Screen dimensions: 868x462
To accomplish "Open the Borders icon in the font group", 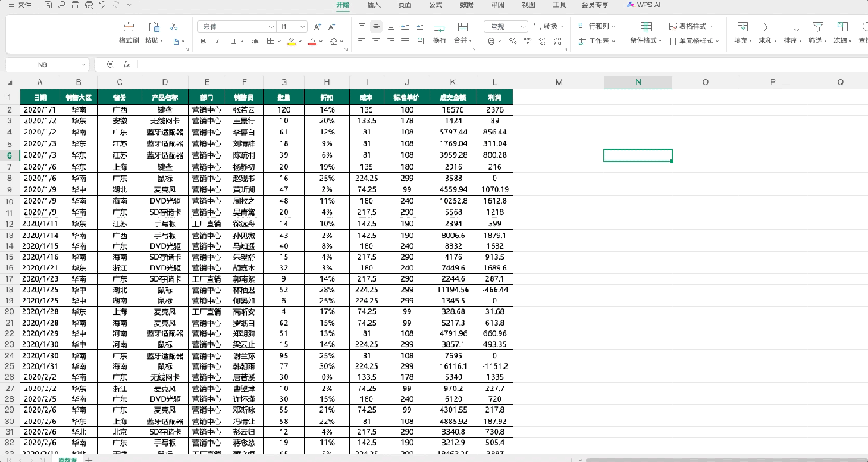I will point(270,41).
